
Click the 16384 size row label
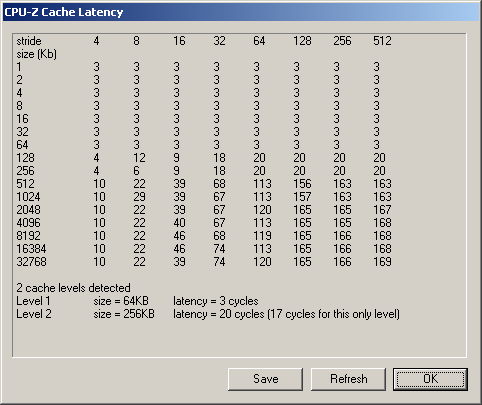click(x=32, y=249)
